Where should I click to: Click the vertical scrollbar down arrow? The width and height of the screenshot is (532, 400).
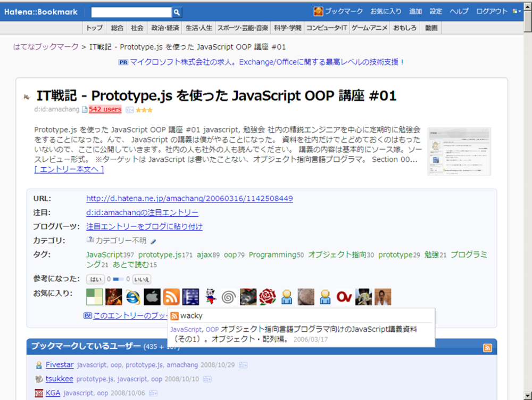point(527,396)
